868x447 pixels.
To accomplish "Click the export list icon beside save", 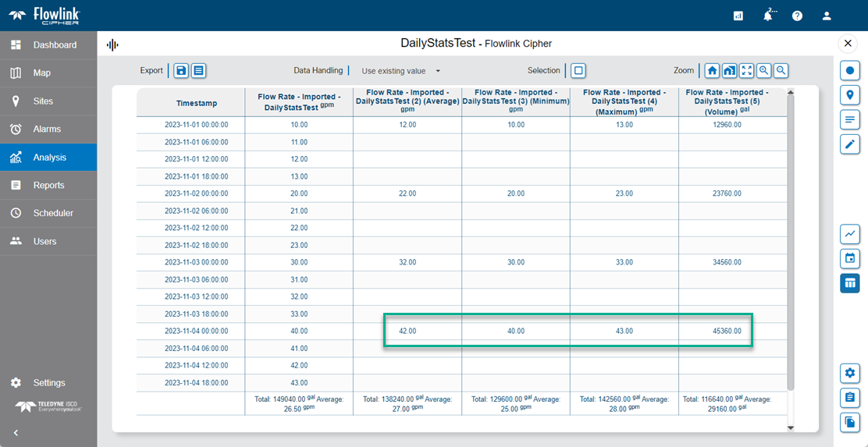I will [x=199, y=71].
